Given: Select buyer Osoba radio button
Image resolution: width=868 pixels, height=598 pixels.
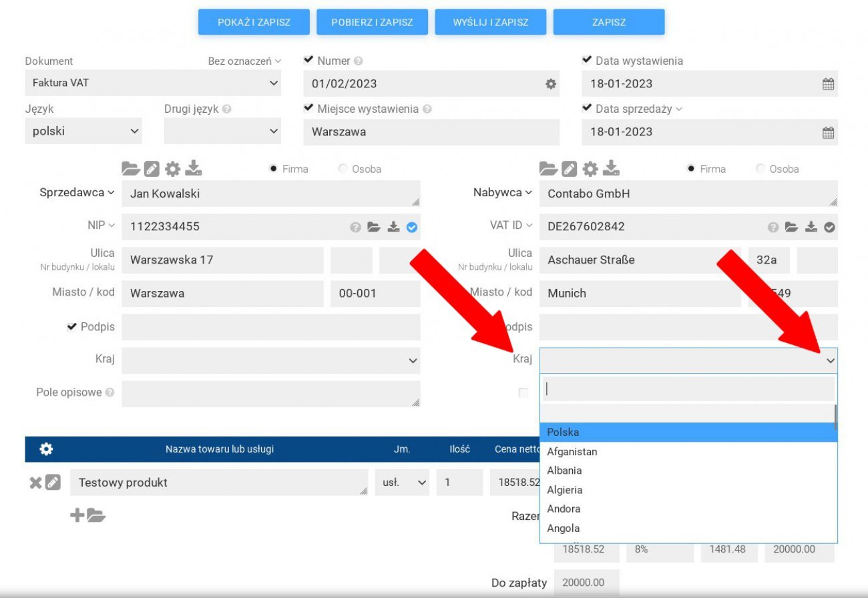Looking at the screenshot, I should tap(761, 169).
